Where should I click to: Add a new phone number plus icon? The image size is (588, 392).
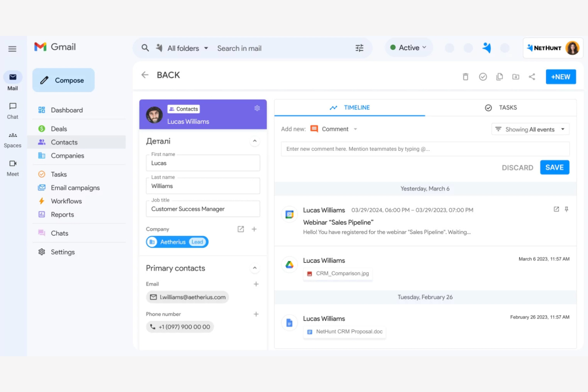(256, 314)
